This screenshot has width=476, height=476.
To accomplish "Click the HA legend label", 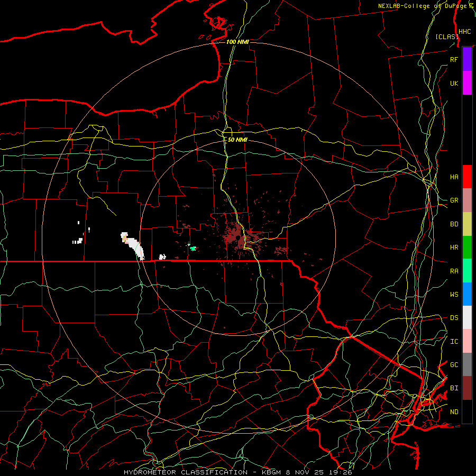I will click(454, 177).
